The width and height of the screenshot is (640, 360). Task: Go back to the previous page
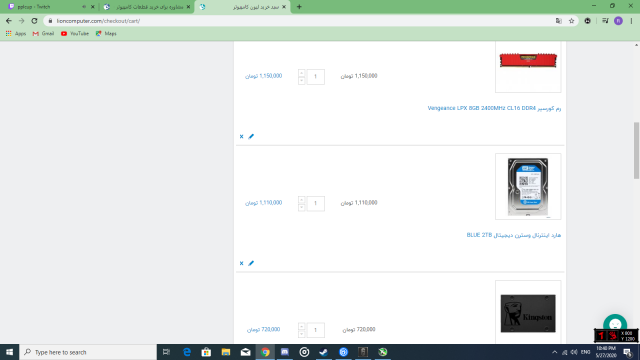(x=9, y=21)
